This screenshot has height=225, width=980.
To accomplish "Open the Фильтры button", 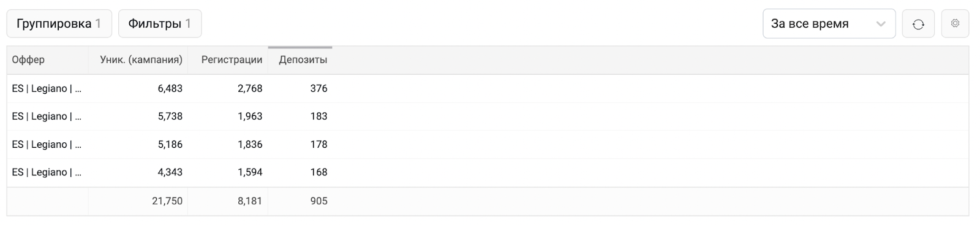I will coord(160,23).
